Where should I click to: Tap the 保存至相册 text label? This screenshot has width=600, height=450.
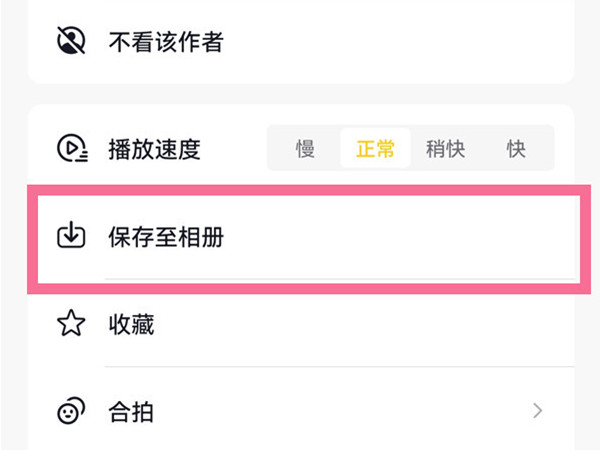(x=164, y=238)
